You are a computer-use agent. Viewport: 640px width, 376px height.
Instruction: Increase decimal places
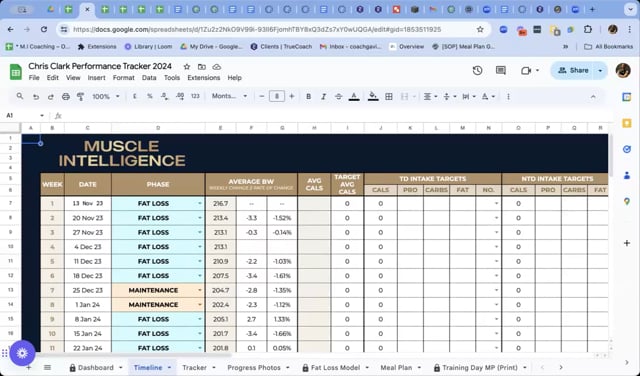point(180,96)
